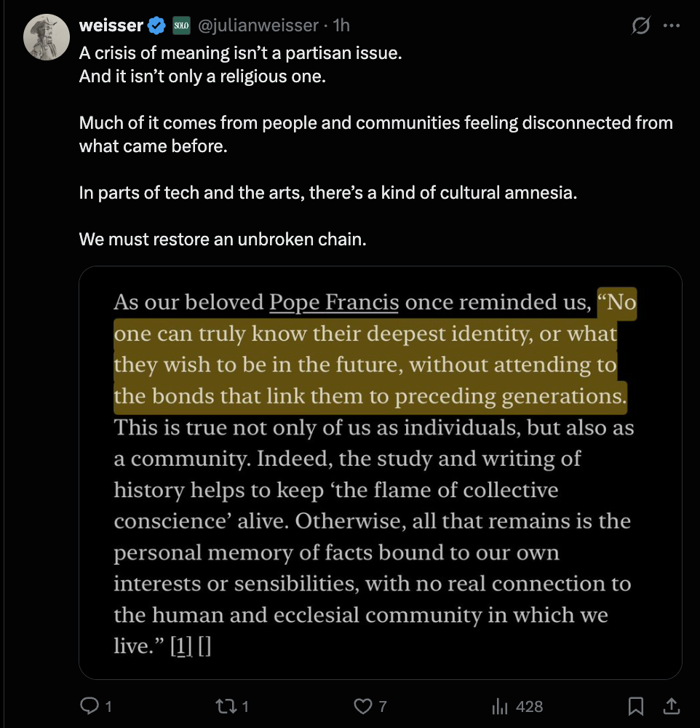700x728 pixels.
Task: Open the @julianweisser handle link
Action: [258, 26]
